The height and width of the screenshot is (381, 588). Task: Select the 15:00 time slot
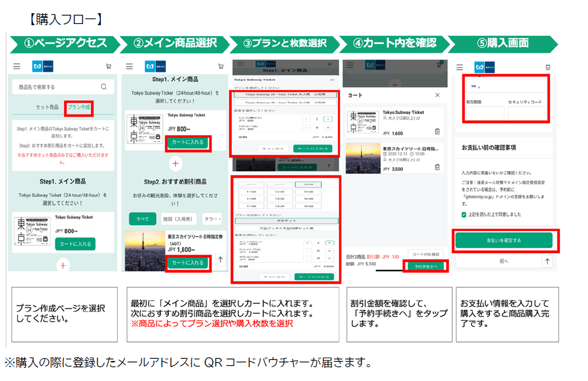tap(280, 199)
